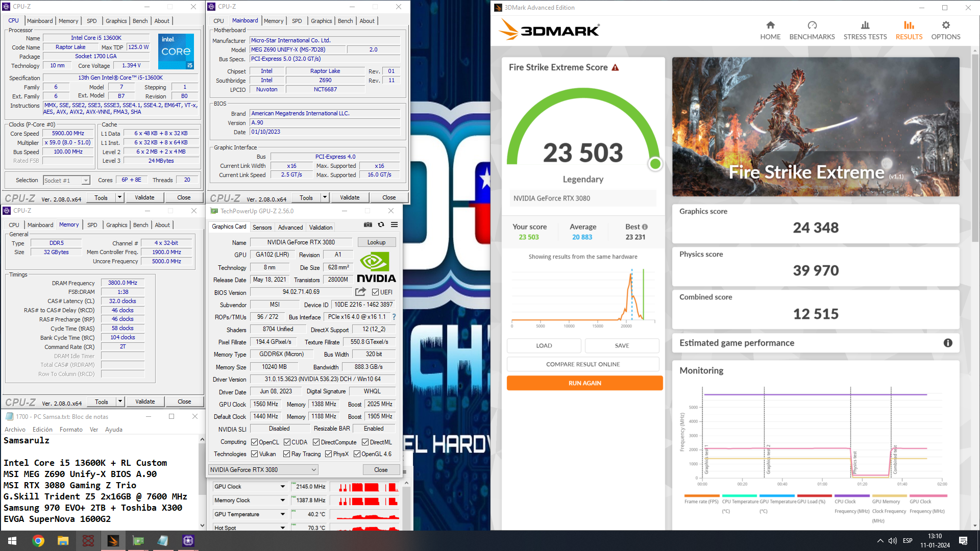Toggle DirectCompute checkbox
The image size is (980, 551).
click(x=316, y=442)
